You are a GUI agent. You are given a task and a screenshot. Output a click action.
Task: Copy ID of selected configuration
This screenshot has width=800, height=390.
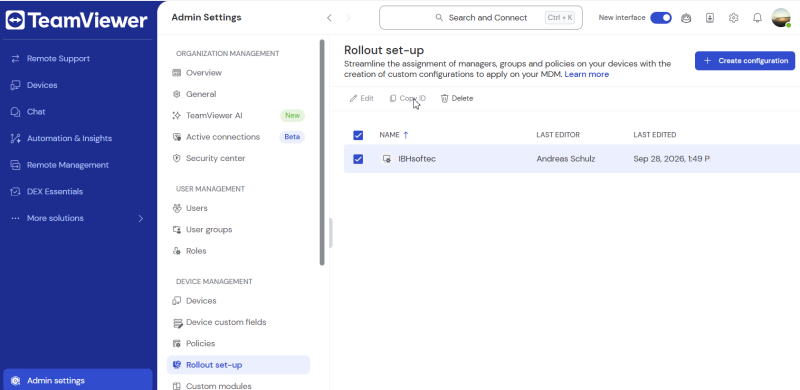pos(407,99)
